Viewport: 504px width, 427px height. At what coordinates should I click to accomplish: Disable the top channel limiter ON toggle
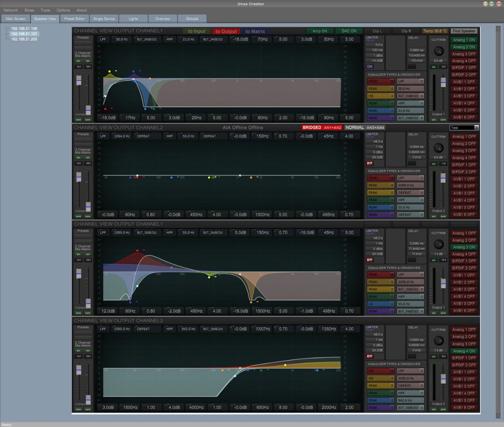tap(369, 67)
